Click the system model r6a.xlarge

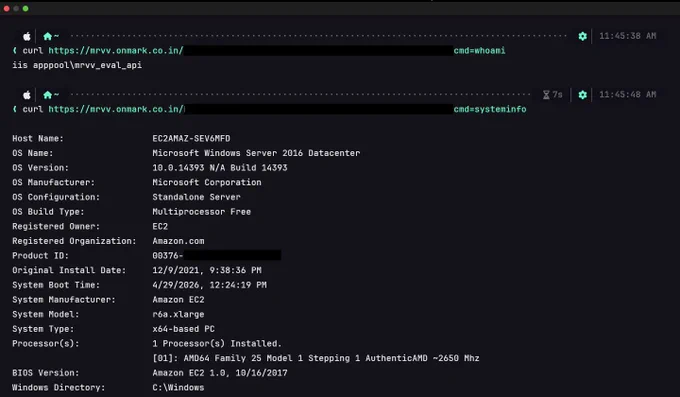(x=178, y=315)
